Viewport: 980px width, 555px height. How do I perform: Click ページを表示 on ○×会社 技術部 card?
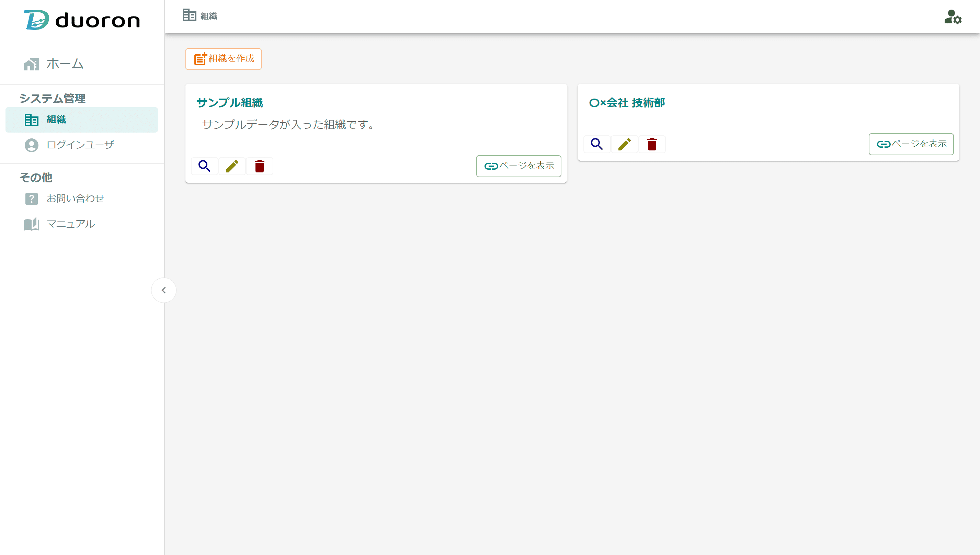pos(911,144)
